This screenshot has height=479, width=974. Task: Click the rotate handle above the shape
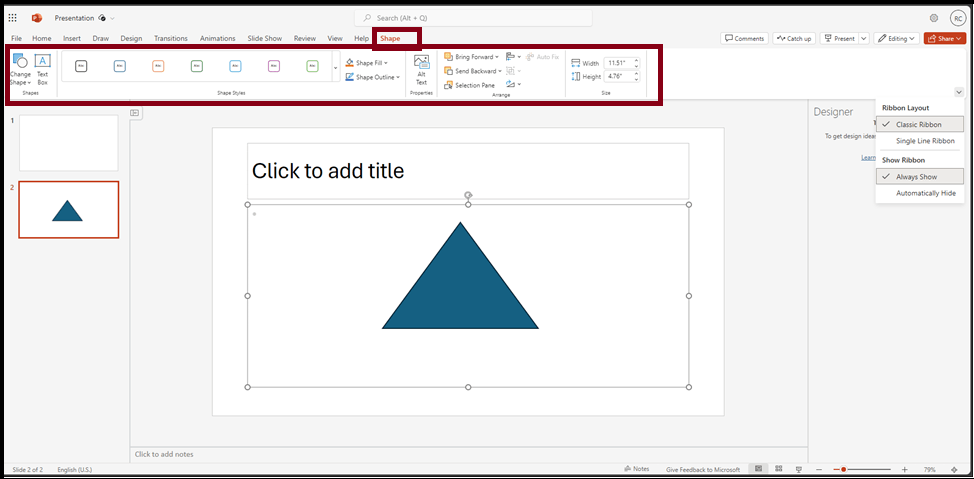[468, 195]
